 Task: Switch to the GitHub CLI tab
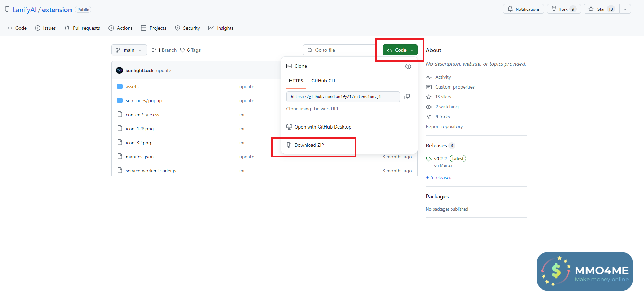point(323,81)
